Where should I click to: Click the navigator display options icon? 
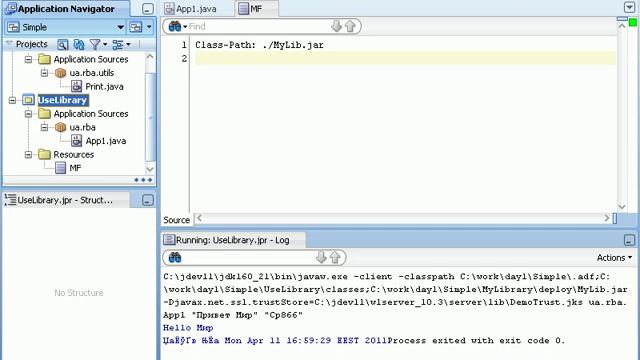click(x=62, y=44)
